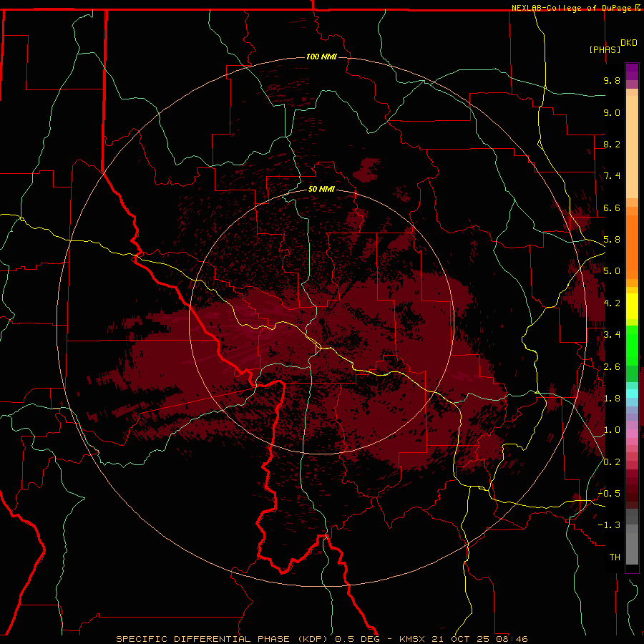
Task: Pick the bright green band of the color bar
Action: click(x=632, y=345)
